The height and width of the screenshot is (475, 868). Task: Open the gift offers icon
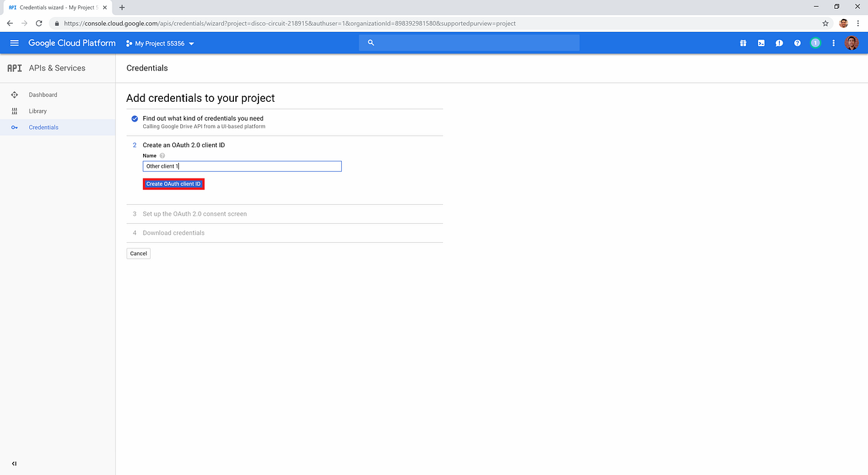pyautogui.click(x=743, y=43)
